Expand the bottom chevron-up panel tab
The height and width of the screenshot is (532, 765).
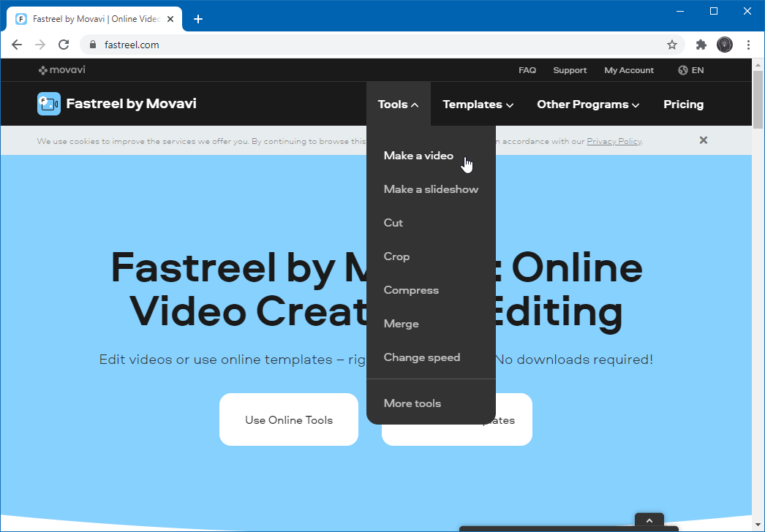[649, 520]
